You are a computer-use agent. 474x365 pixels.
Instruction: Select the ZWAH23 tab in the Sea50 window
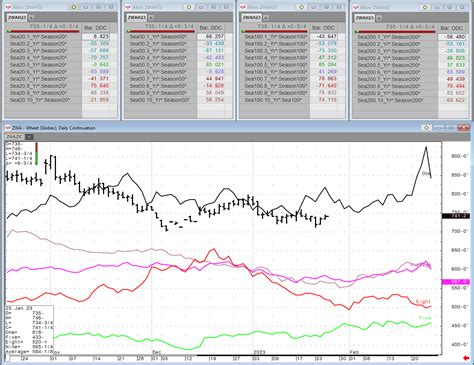coord(136,17)
